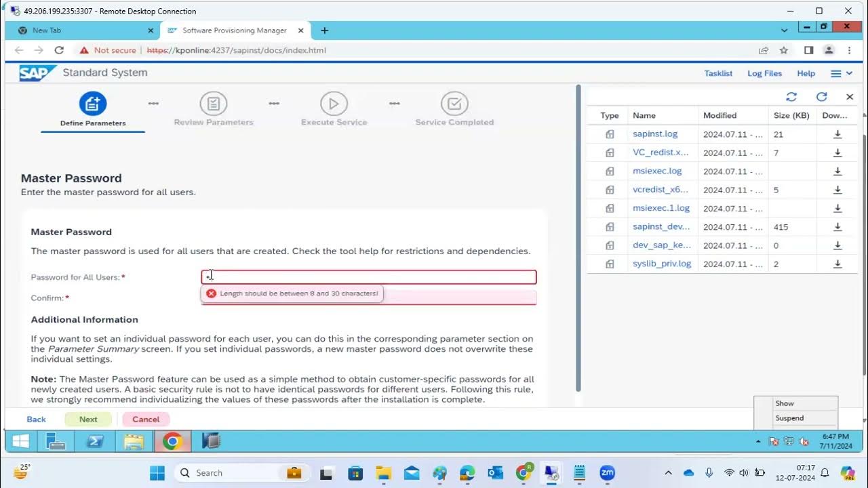The image size is (868, 488).
Task: Click the Review Parameters step icon
Action: click(x=214, y=104)
